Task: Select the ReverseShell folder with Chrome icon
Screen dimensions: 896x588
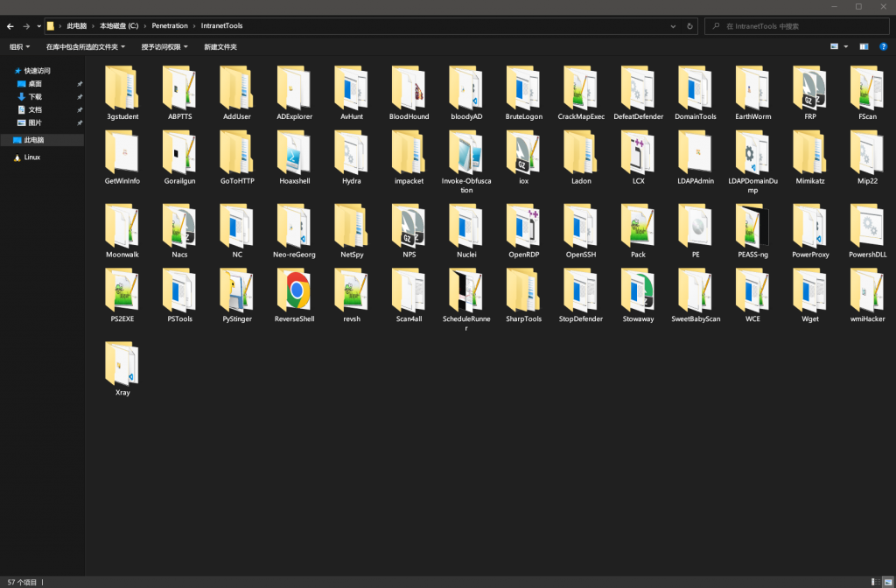Action: [x=294, y=296]
